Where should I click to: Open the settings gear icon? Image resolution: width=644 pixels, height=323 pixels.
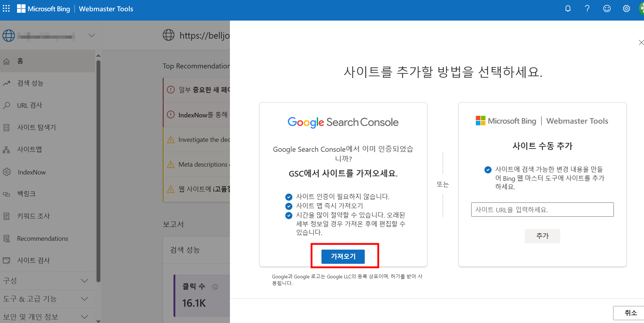pos(626,9)
